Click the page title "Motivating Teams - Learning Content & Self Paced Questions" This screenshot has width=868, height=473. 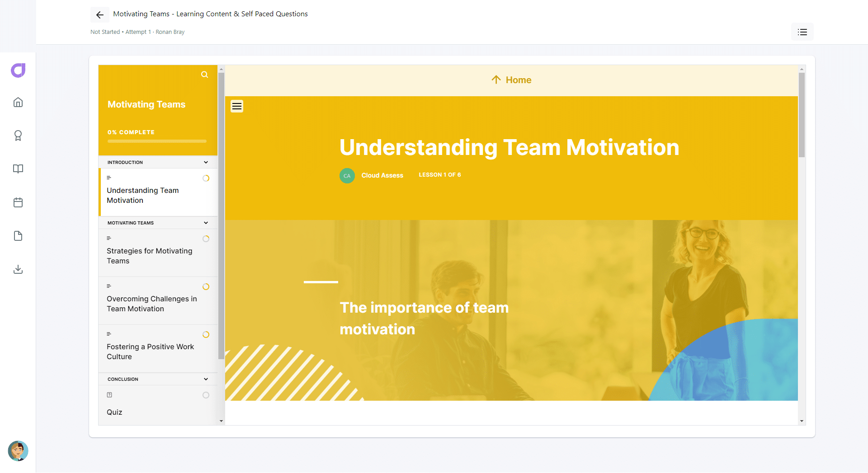click(210, 14)
